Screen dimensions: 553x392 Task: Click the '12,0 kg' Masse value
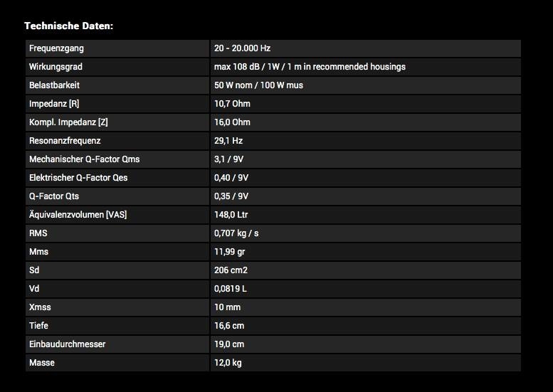click(x=229, y=363)
